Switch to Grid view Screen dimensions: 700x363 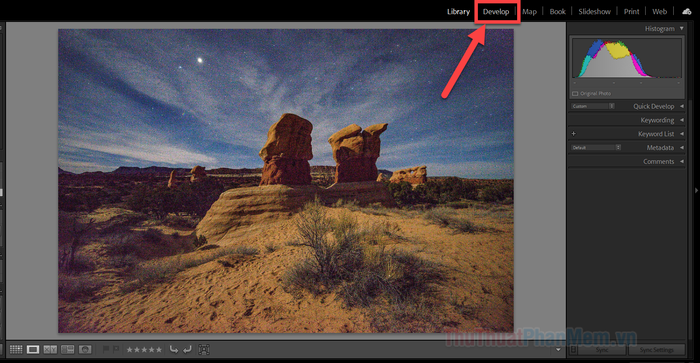[16, 349]
